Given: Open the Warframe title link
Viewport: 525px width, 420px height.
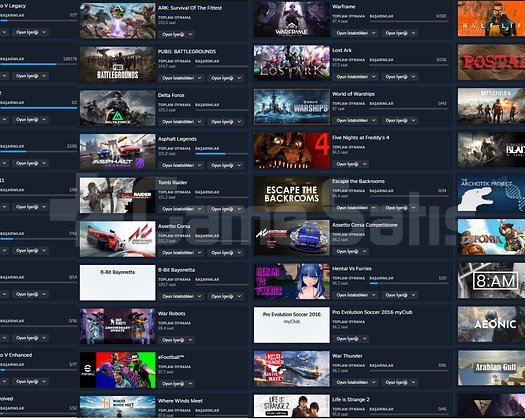Looking at the screenshot, I should coord(344,7).
